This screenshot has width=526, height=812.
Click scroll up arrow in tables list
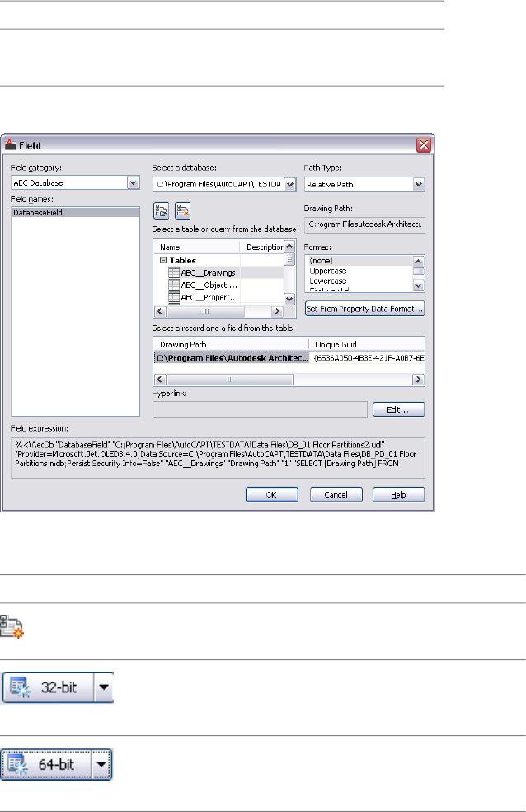click(x=289, y=247)
